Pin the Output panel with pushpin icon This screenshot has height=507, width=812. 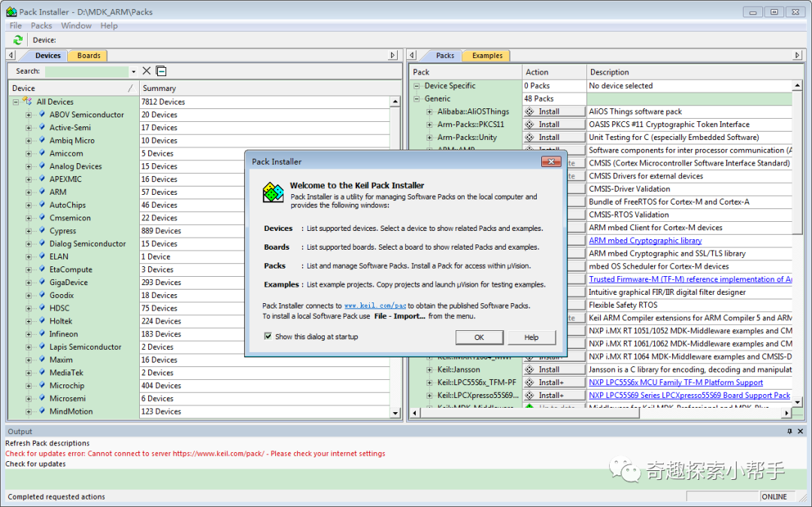789,431
